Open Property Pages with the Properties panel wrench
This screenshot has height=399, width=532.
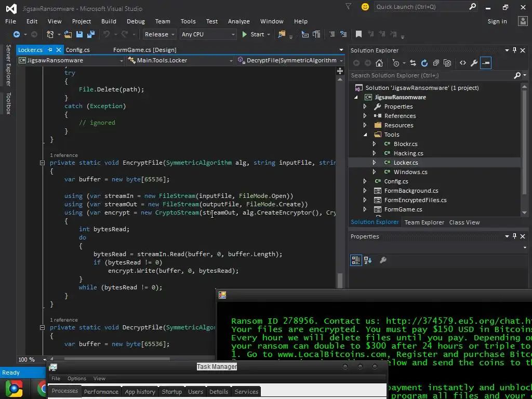point(383,260)
